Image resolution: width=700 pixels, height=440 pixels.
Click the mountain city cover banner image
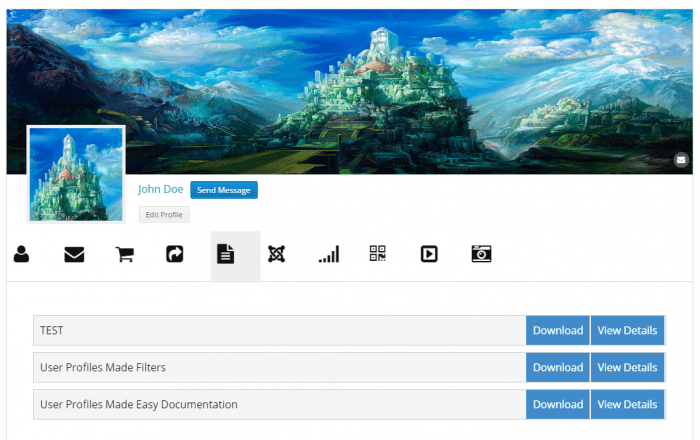click(350, 91)
